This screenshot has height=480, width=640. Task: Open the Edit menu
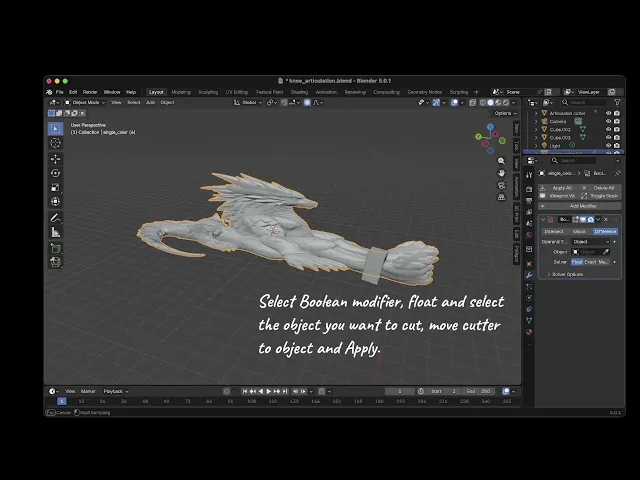pyautogui.click(x=73, y=92)
